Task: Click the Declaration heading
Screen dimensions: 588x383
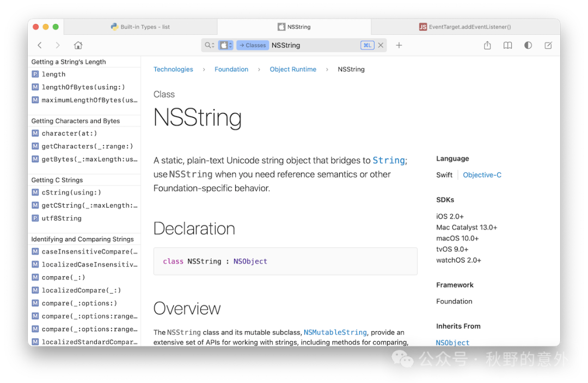Action: pos(194,228)
